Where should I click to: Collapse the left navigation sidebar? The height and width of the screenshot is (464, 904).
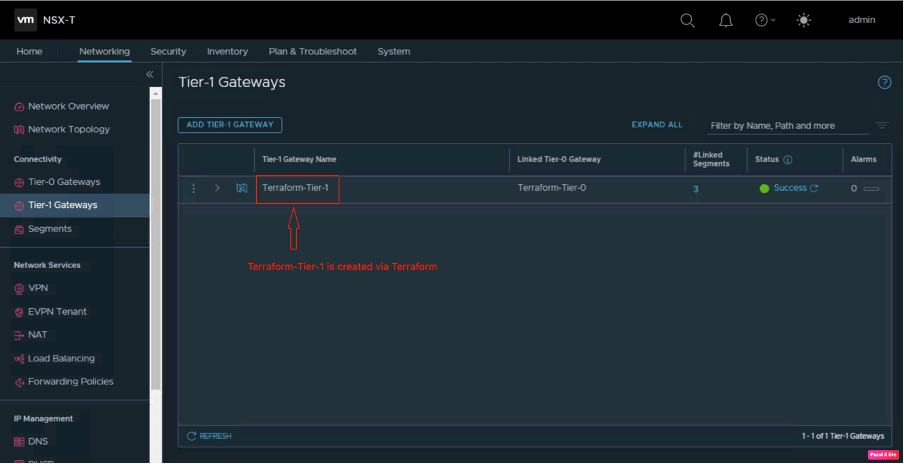pos(150,74)
